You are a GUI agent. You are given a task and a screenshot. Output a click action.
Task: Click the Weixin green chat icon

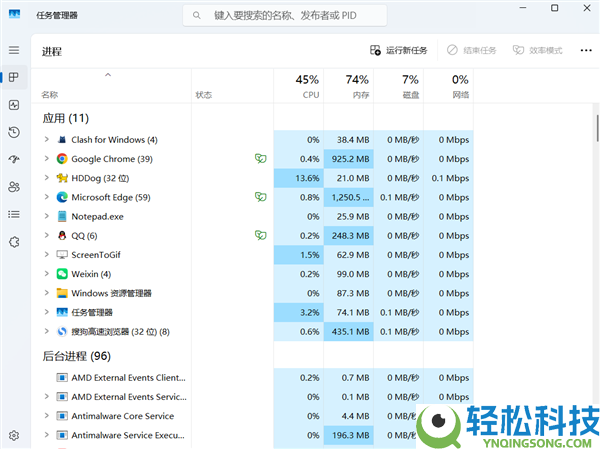click(x=62, y=274)
